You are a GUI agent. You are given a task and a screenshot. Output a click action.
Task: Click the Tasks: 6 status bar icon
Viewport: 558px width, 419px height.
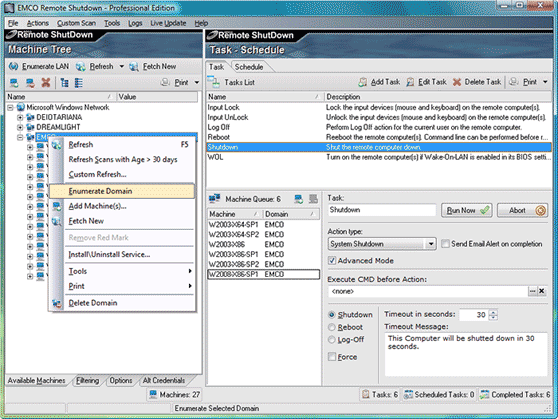tap(365, 394)
